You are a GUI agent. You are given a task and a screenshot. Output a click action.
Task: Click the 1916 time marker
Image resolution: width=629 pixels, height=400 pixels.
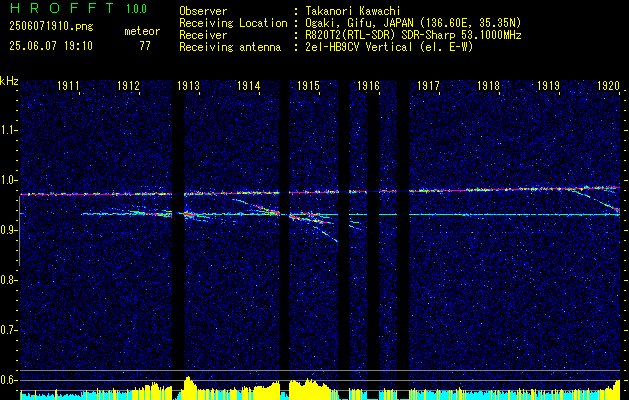point(368,86)
